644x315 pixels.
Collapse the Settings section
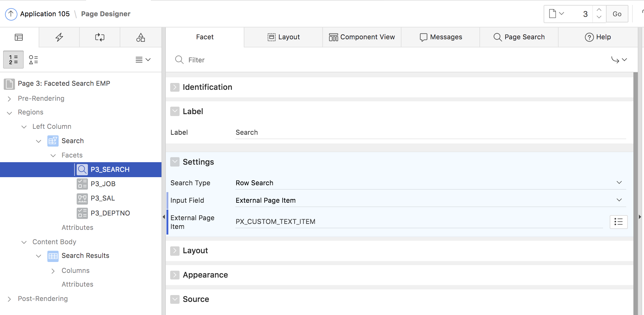coord(175,162)
